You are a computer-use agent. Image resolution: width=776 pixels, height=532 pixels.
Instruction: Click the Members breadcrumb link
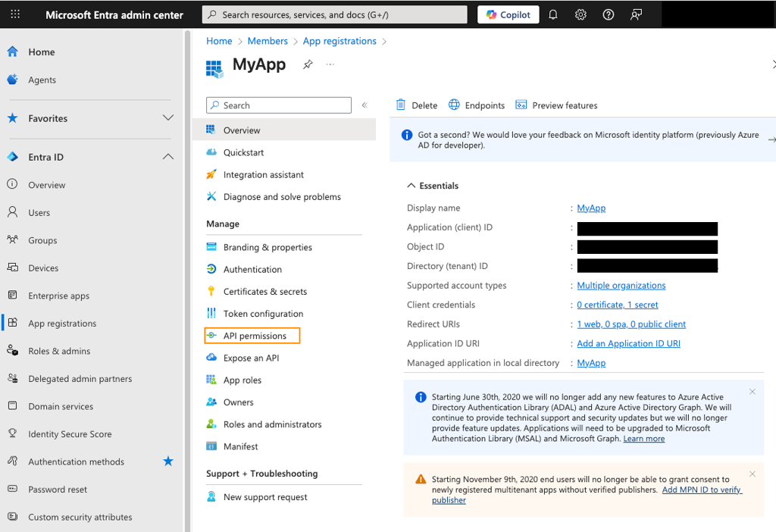point(268,41)
